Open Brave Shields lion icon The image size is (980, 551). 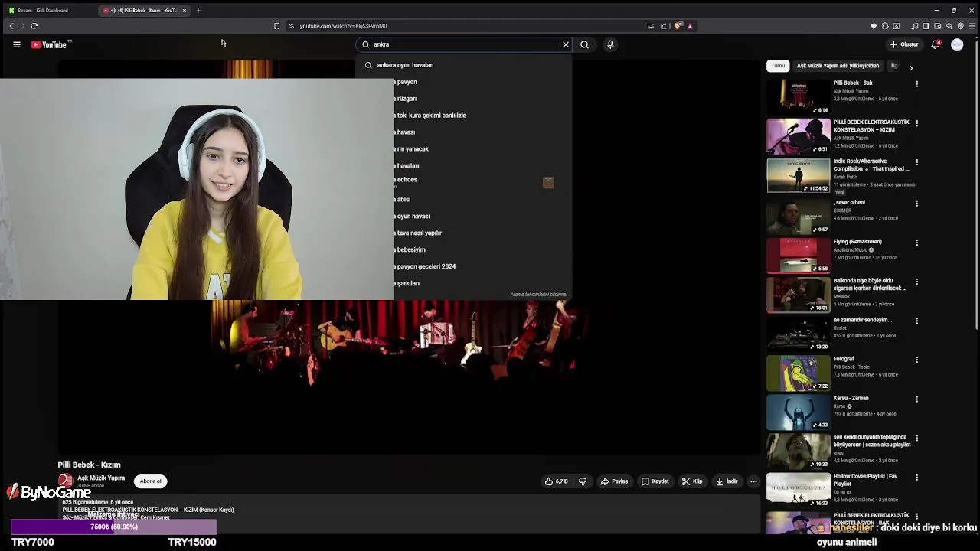678,26
